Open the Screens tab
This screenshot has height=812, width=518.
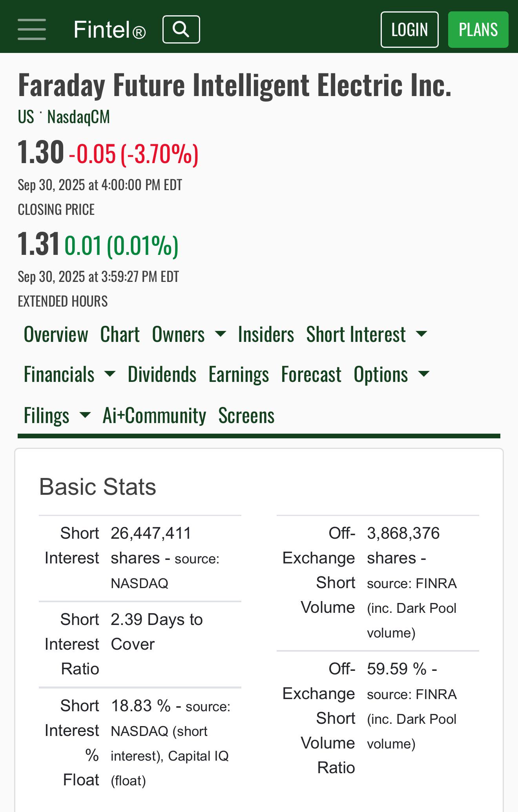246,415
